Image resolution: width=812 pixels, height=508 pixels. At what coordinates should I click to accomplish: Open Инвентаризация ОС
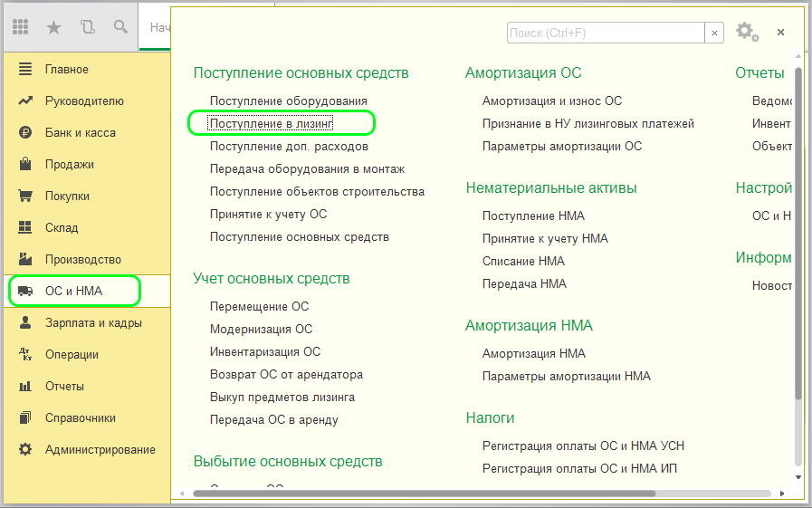pyautogui.click(x=265, y=352)
